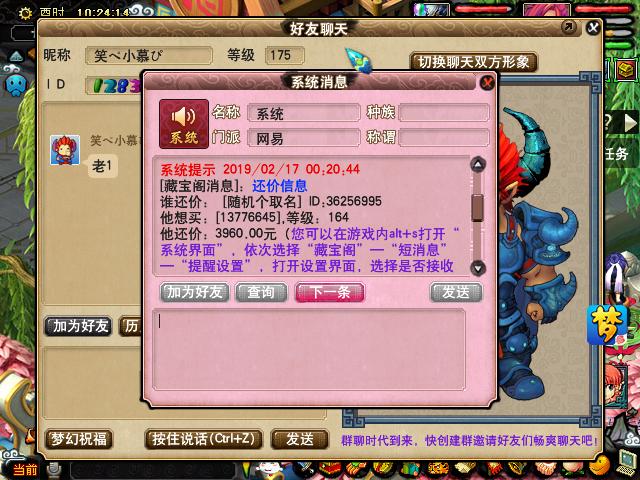640x480 pixels.
Task: Click the blue ghost face icon
Action: [x=16, y=85]
